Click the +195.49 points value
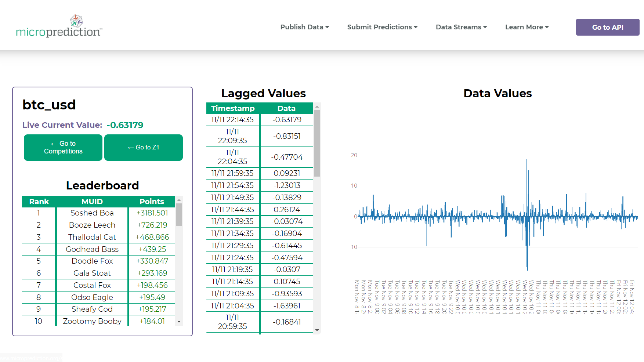The height and width of the screenshot is (362, 644). [152, 297]
